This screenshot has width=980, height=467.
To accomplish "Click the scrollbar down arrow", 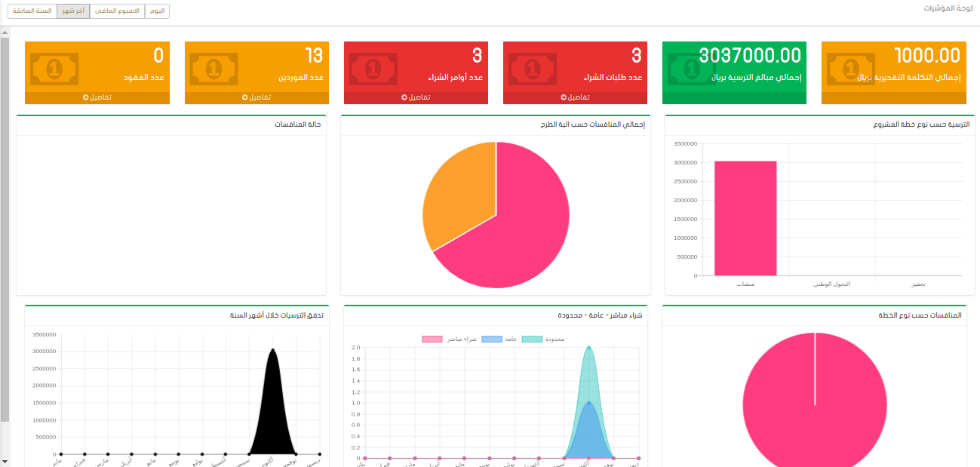I will click(5, 460).
